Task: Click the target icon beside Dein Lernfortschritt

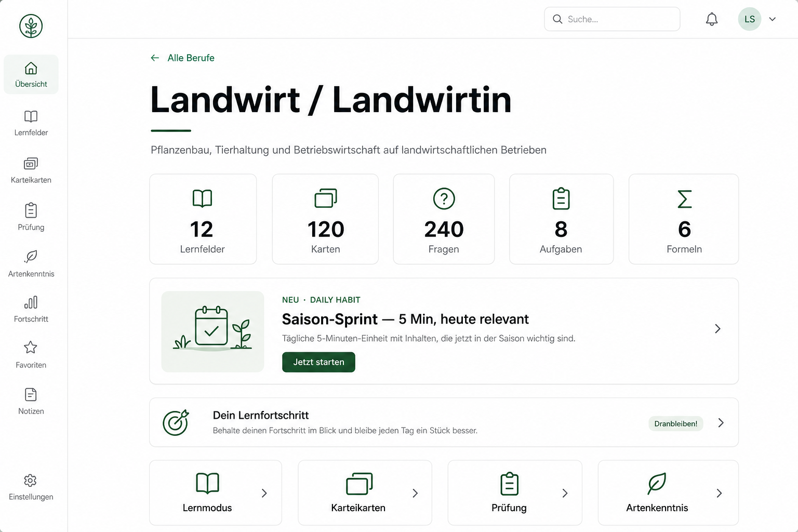Action: 176,422
